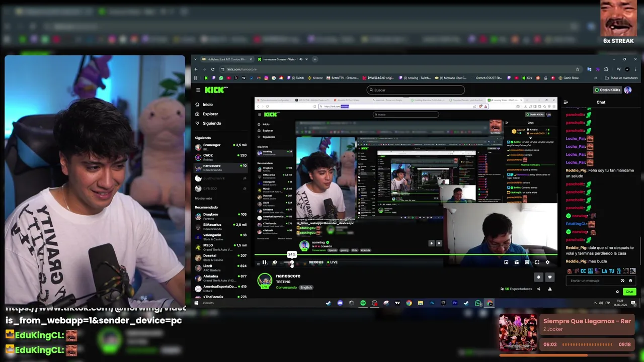Open the Conversando category link

[286, 287]
